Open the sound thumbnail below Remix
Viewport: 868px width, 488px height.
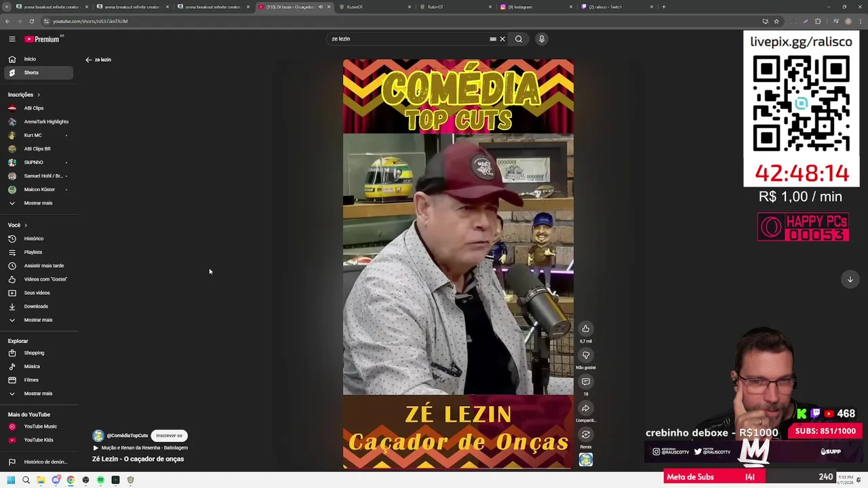[x=586, y=460]
